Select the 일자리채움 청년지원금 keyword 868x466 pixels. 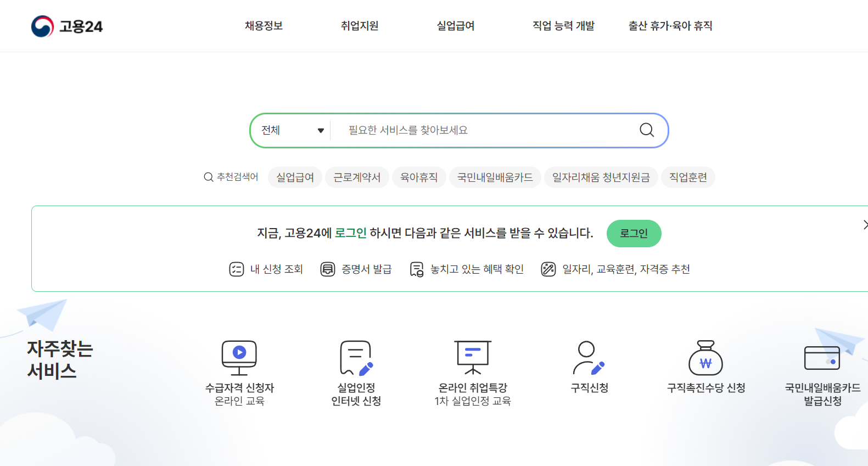[601, 177]
